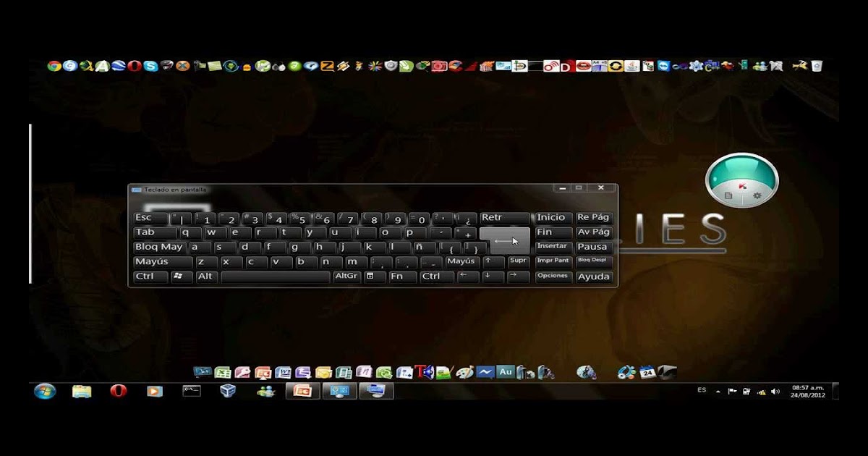Click the ñ key

point(424,247)
